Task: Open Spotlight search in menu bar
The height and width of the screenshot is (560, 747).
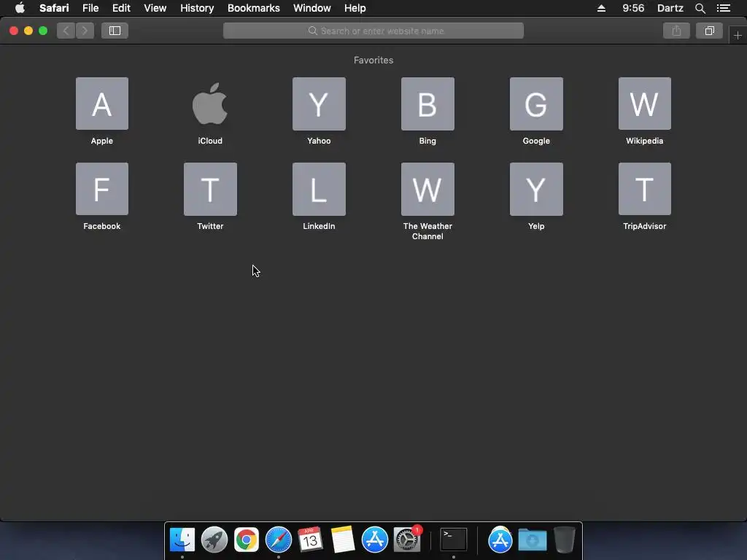Action: click(x=700, y=8)
